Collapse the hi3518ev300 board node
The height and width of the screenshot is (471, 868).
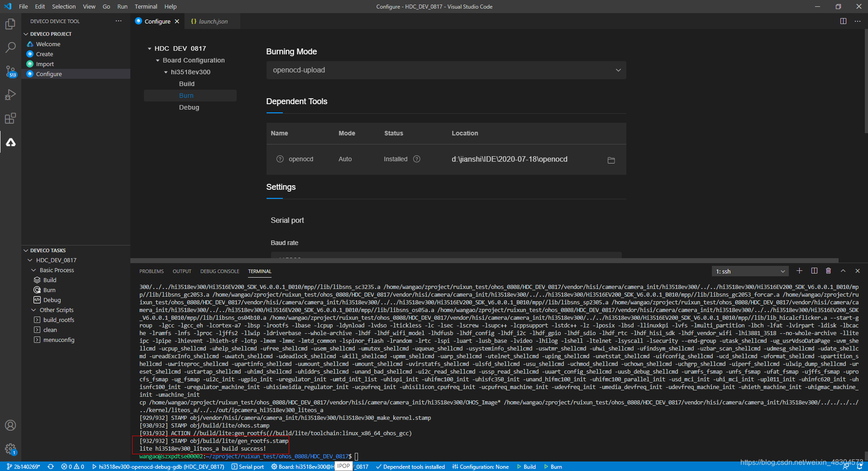pos(166,72)
